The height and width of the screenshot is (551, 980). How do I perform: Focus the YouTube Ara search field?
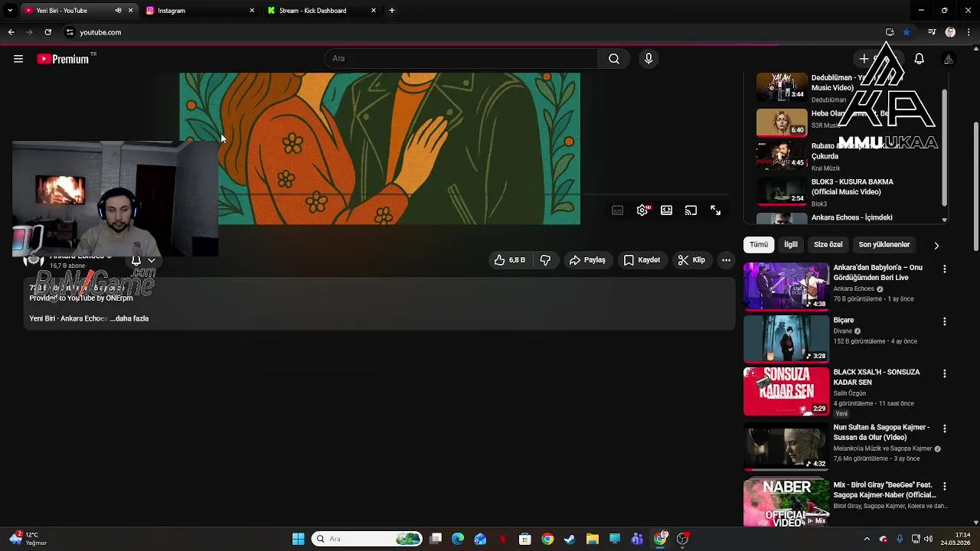point(462,59)
